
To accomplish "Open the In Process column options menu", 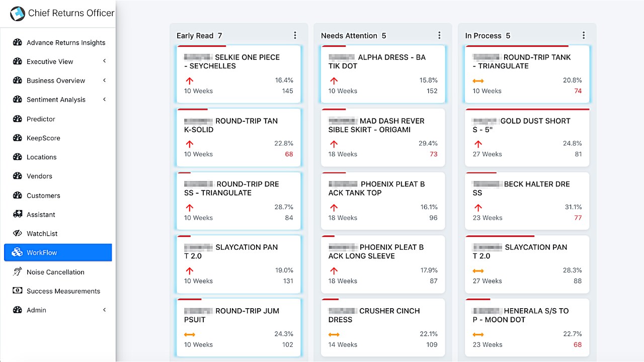I will [584, 35].
